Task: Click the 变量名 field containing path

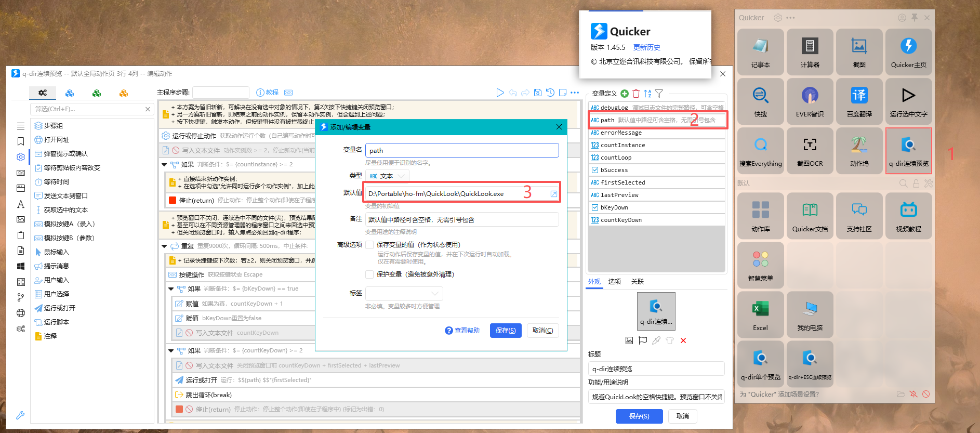Action: 462,150
